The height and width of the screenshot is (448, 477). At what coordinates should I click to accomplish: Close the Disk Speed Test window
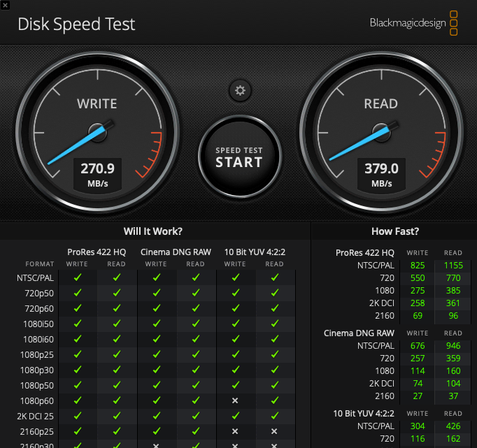(6, 5)
